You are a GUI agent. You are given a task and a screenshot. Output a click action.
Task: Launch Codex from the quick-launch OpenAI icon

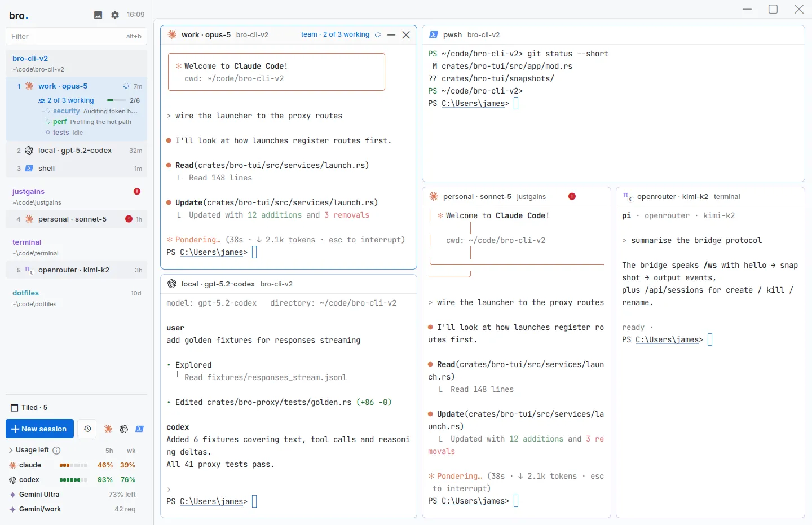click(x=124, y=429)
